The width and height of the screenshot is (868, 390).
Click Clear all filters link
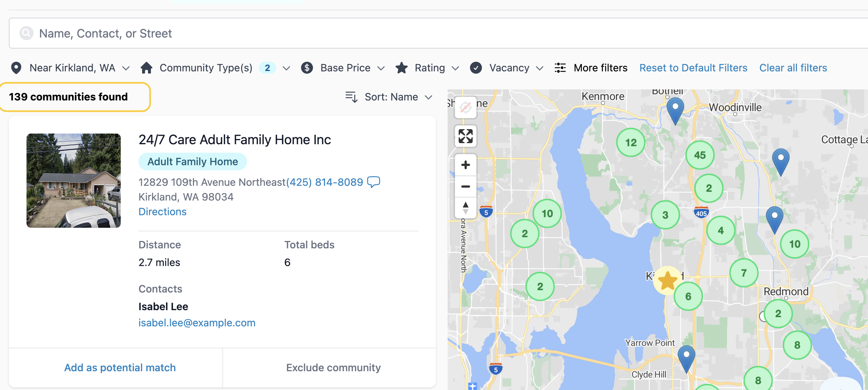tap(793, 68)
